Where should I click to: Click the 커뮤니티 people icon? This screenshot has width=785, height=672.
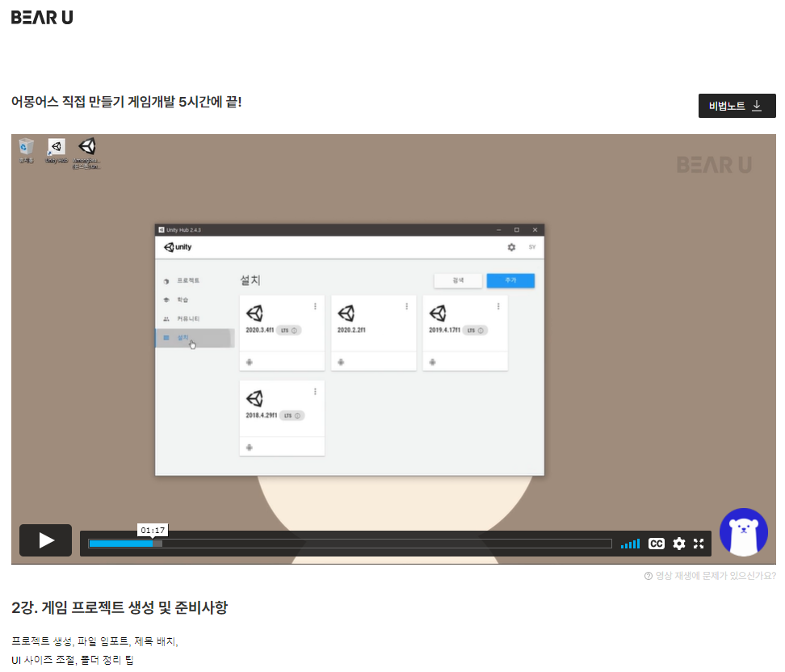[x=166, y=319]
